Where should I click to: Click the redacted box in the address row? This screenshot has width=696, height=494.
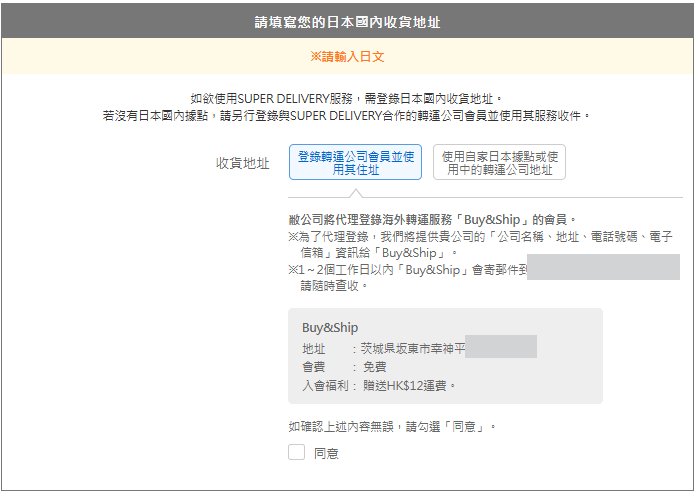(x=500, y=347)
